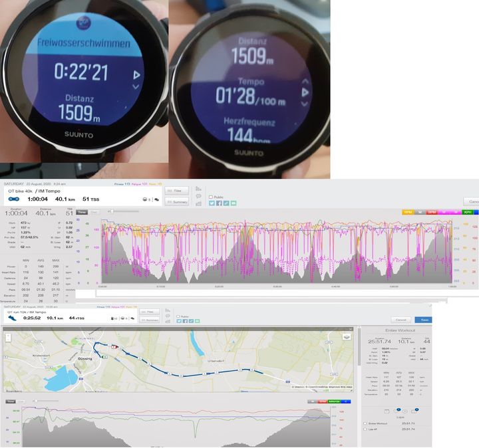Toggle the green MIN/KM channel on run graph

pos(334,401)
